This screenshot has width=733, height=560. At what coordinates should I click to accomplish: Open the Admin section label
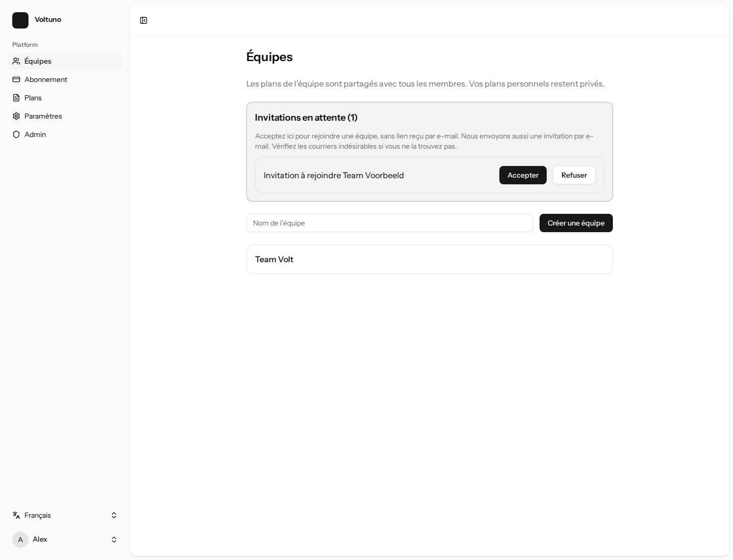35,134
